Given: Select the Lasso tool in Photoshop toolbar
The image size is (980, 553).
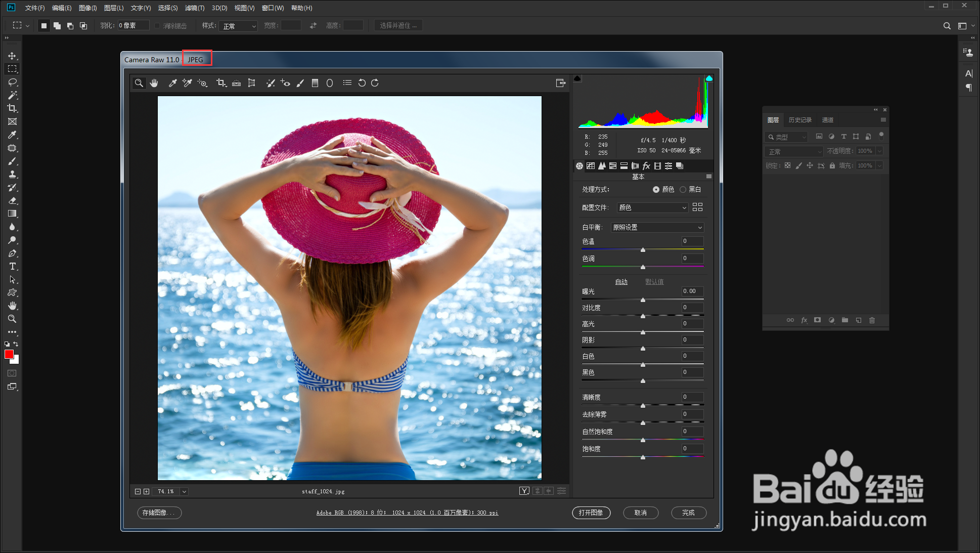Looking at the screenshot, I should click(x=12, y=82).
